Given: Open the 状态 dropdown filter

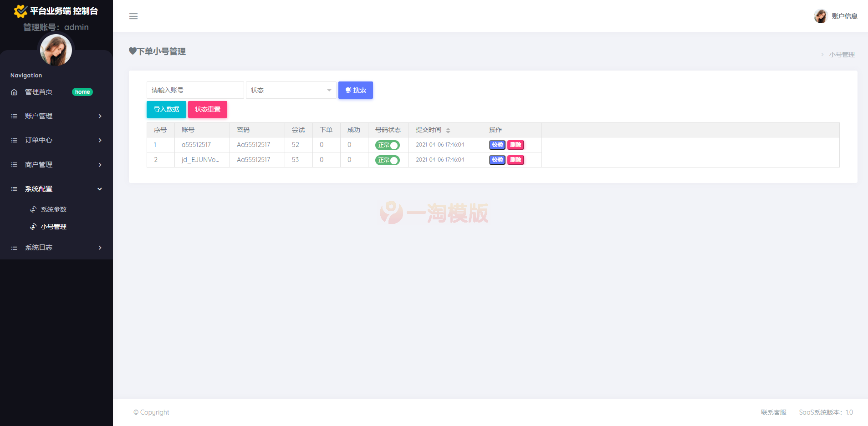Looking at the screenshot, I should (x=291, y=90).
